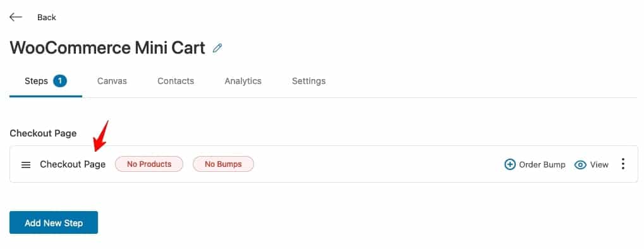Click the back arrow icon

(x=16, y=17)
